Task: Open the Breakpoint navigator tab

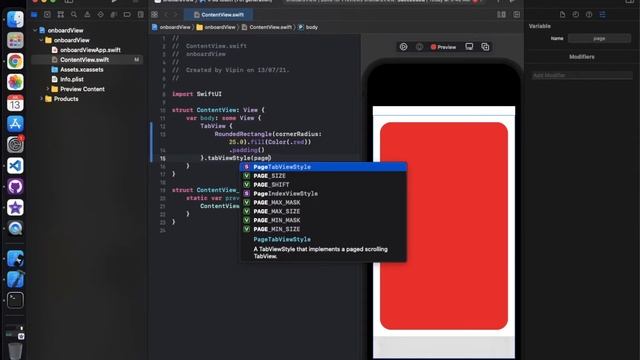Action: [127, 15]
